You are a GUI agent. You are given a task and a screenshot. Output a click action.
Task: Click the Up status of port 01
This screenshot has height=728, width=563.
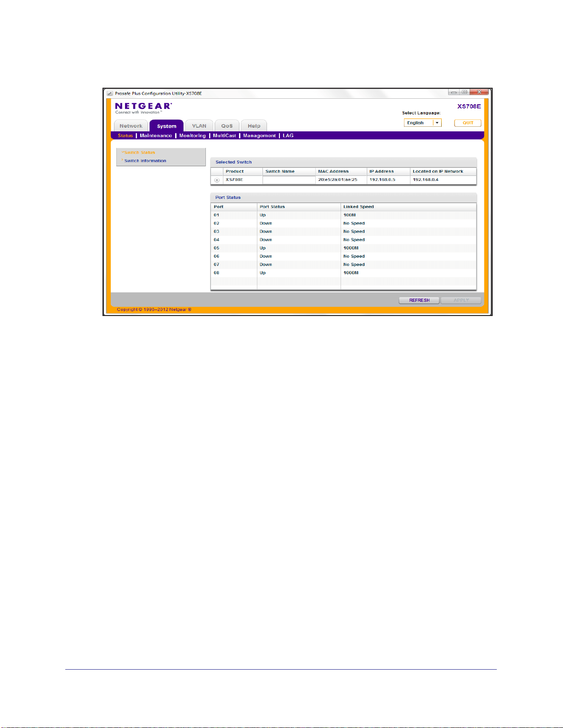(262, 215)
